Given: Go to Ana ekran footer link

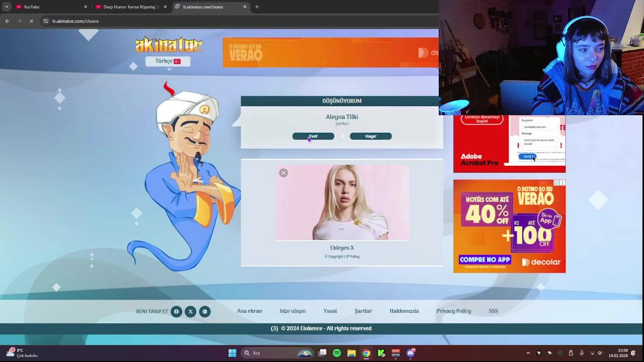Looking at the screenshot, I should pos(250,311).
